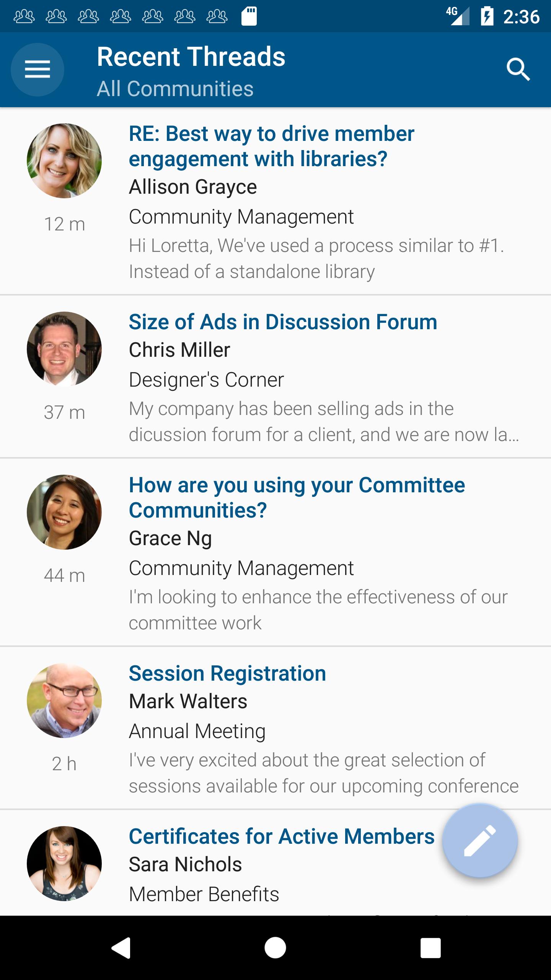Tap the All Communities subtitle

coord(175,89)
